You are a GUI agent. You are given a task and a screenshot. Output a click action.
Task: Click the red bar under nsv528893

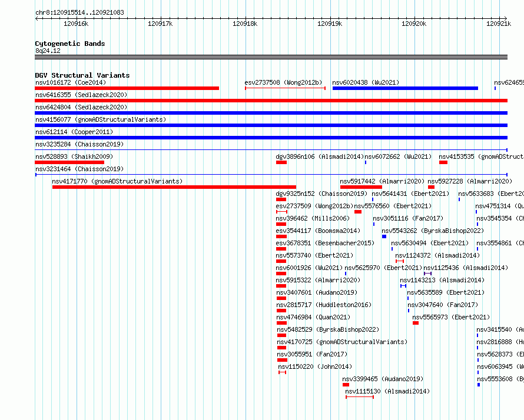69,162
